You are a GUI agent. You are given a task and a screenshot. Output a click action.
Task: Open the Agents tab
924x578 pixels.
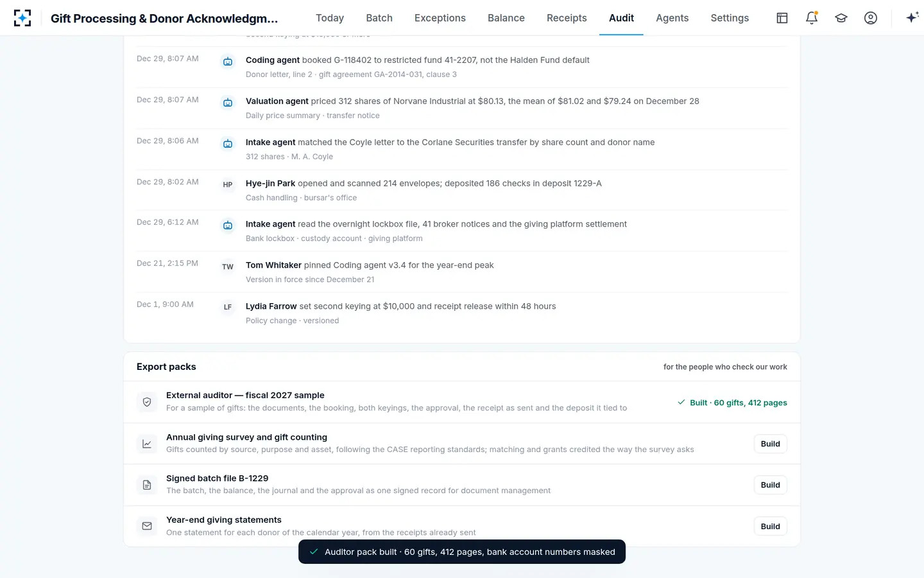(672, 18)
